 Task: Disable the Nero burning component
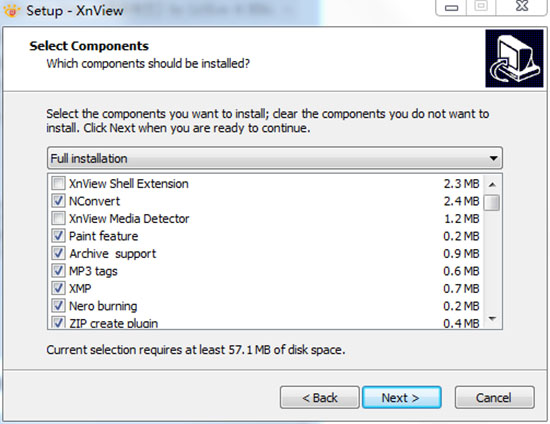coord(58,306)
